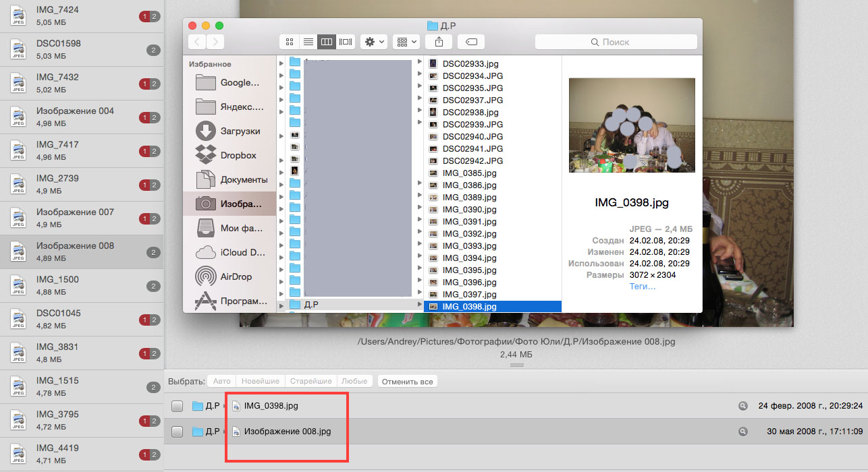Select IMG_0391.jpg in Finder file list

point(493,221)
